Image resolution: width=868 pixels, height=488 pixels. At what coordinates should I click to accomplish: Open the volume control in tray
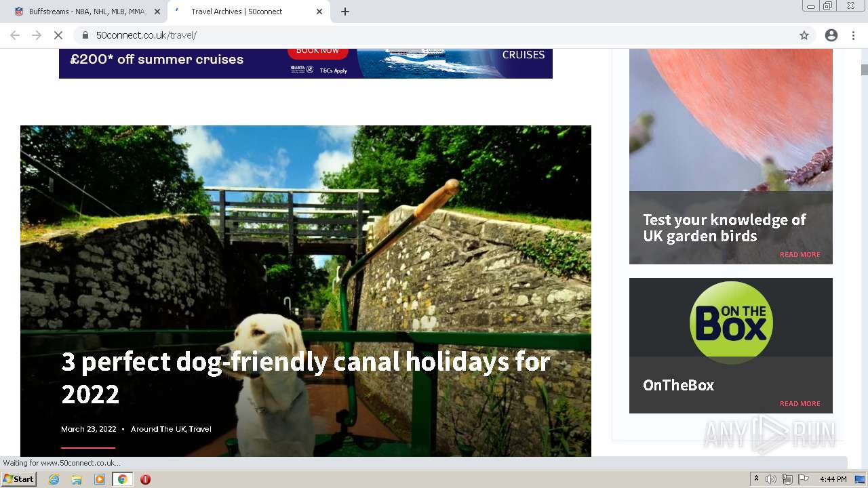(x=771, y=479)
